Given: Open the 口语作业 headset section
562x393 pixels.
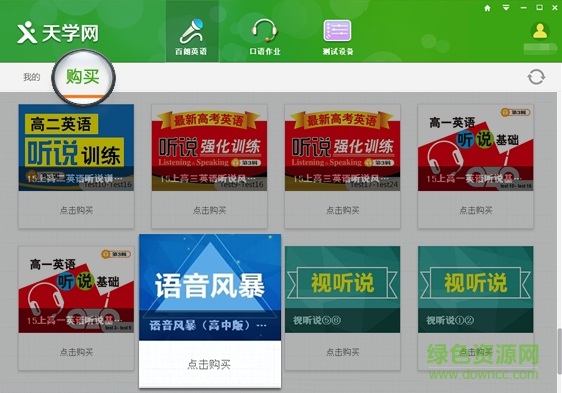Looking at the screenshot, I should pos(265,37).
